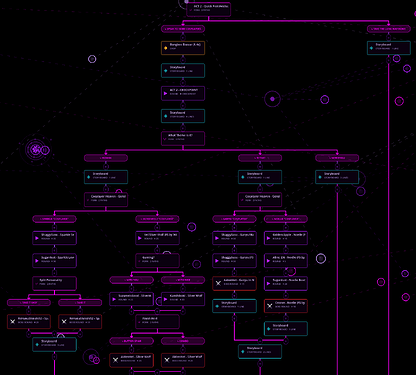
Task: Select the red-bordered crossed-swords node under the two ShaggyFunc nodes
Action: (x=234, y=283)
